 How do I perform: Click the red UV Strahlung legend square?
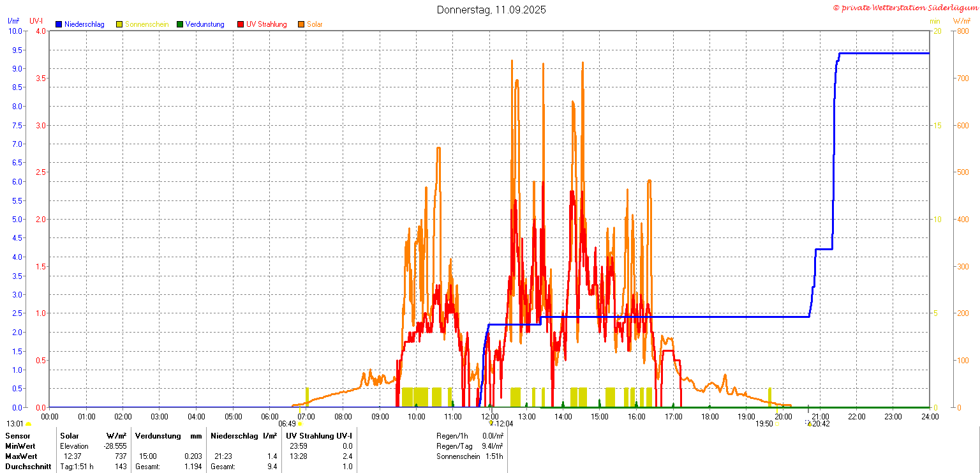point(241,24)
